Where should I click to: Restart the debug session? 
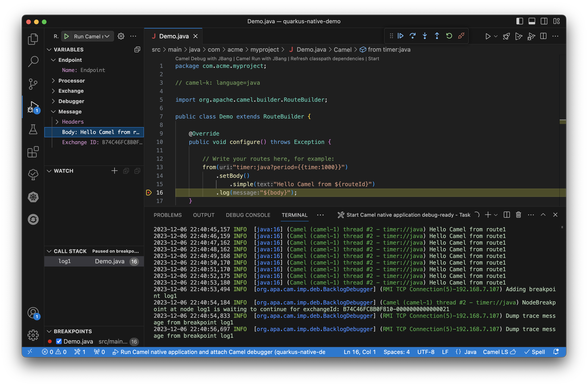pyautogui.click(x=449, y=36)
